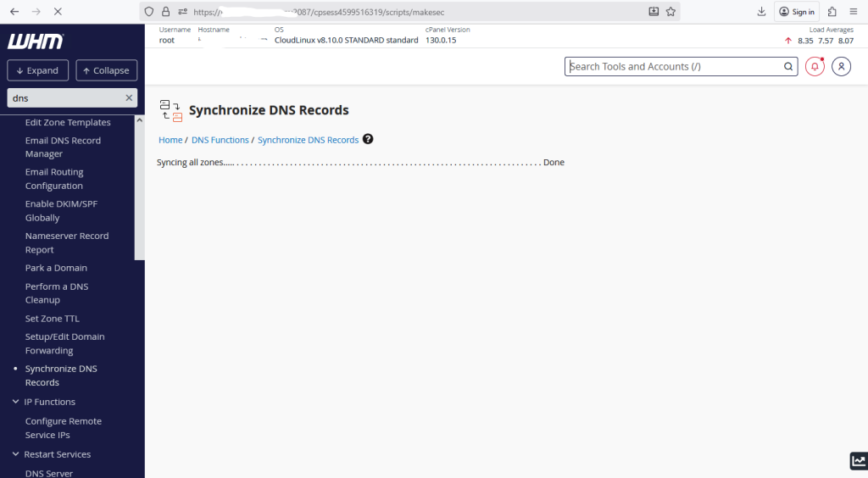Screen dimensions: 868x478
Task: Focus the Search Tools and Accounts field
Action: tap(674, 67)
